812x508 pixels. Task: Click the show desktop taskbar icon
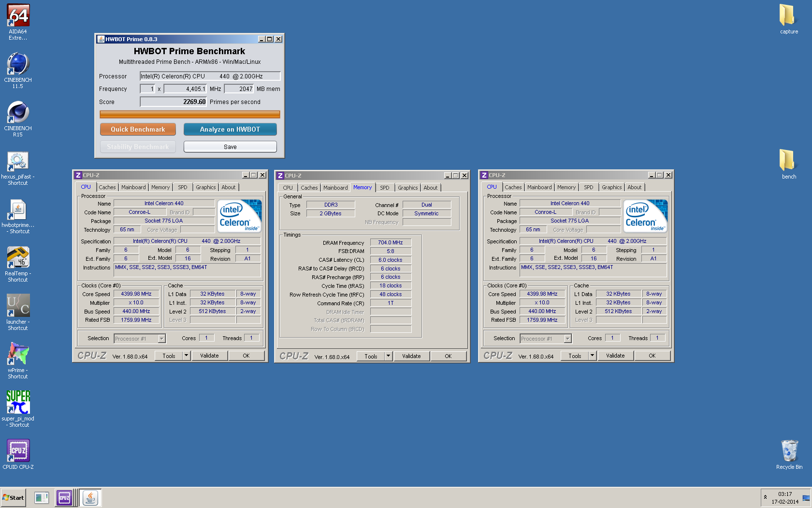pos(42,497)
